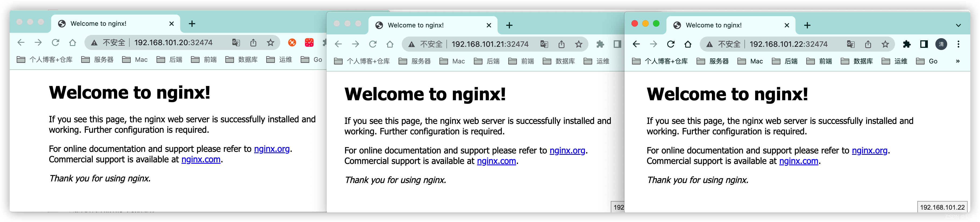Open 个人博客+仓库 bookmark folder in 192.168.101.20 window
The width and height of the screenshot is (980, 222).
click(45, 60)
